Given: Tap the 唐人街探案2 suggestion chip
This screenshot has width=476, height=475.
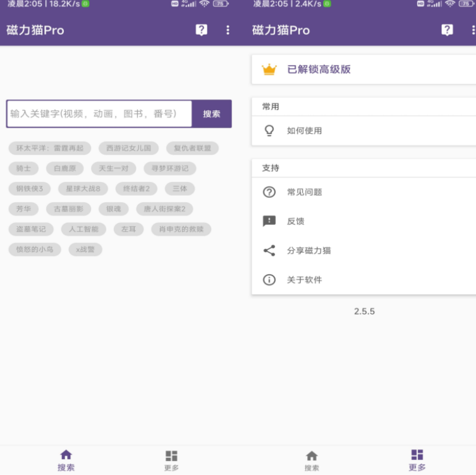Looking at the screenshot, I should [x=164, y=209].
